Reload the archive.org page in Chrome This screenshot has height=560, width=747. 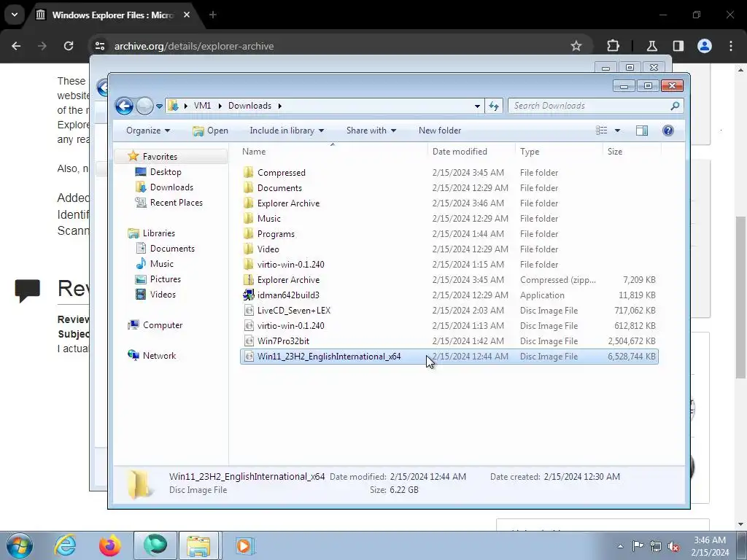coord(69,46)
